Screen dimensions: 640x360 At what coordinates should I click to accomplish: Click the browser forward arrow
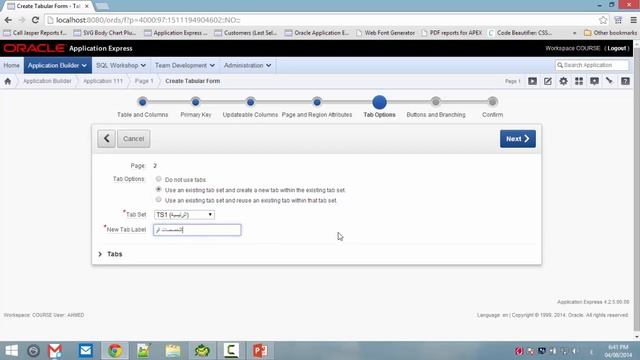point(22,20)
